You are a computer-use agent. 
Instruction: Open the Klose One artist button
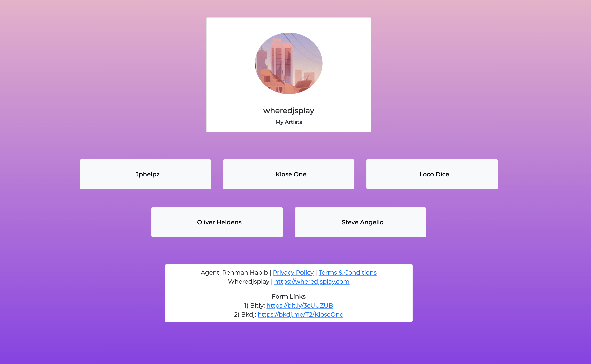(289, 174)
